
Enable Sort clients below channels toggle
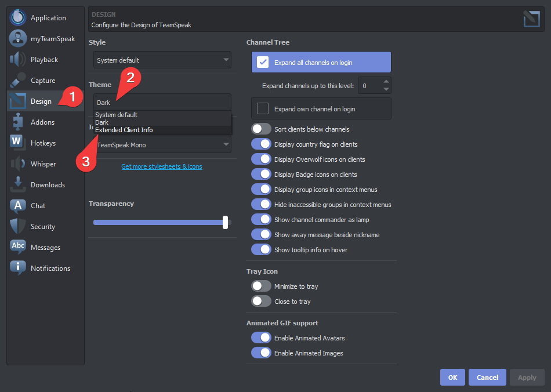[x=261, y=129]
